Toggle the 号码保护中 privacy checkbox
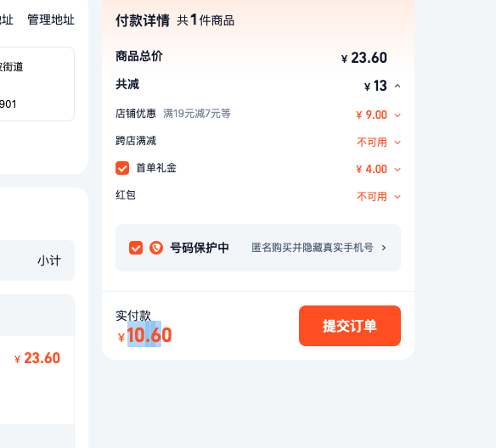This screenshot has width=496, height=448. pos(136,248)
